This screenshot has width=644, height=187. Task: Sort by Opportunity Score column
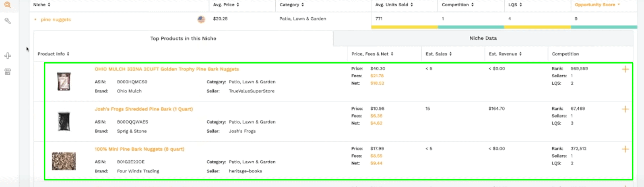pyautogui.click(x=597, y=5)
